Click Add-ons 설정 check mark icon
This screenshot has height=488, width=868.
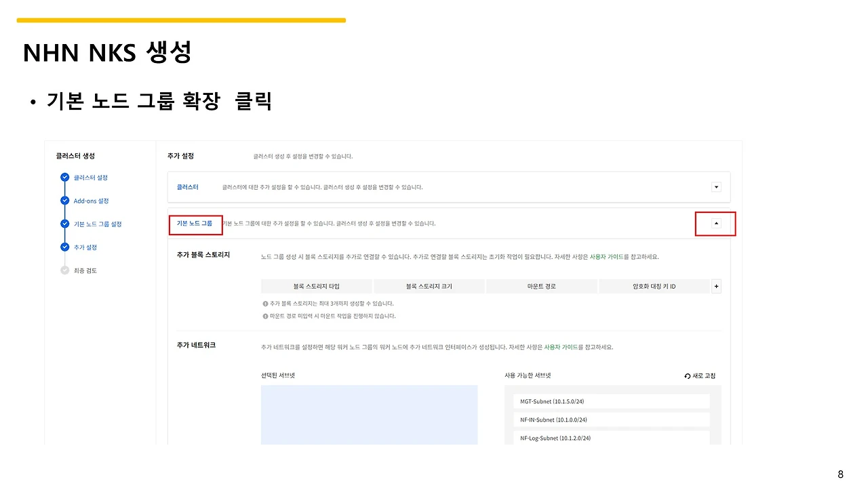click(x=64, y=201)
